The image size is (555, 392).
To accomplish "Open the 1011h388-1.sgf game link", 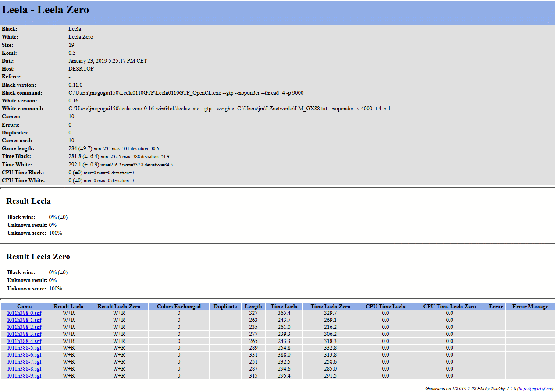I will [25, 320].
